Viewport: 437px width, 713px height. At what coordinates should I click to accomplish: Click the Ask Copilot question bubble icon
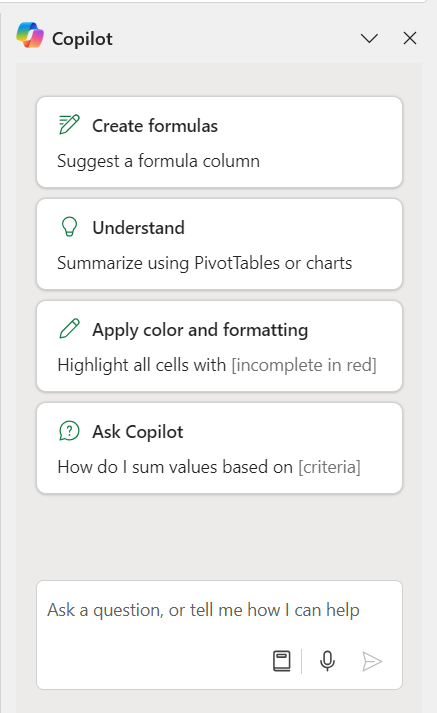(69, 431)
